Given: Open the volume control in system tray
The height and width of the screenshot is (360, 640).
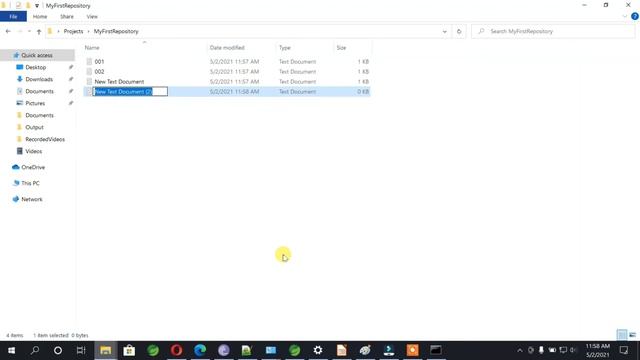Looking at the screenshot, I should pos(573,350).
